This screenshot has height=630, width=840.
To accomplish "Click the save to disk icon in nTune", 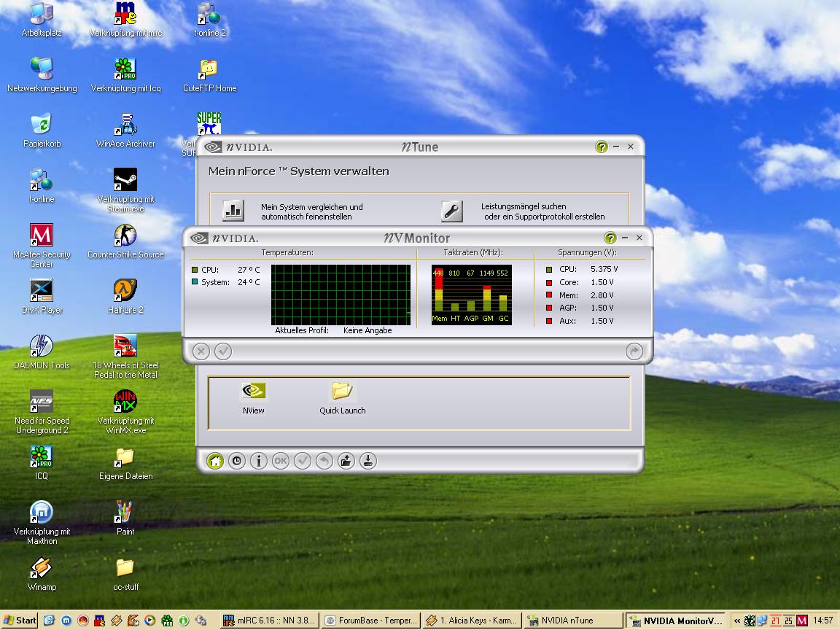I will 368,461.
